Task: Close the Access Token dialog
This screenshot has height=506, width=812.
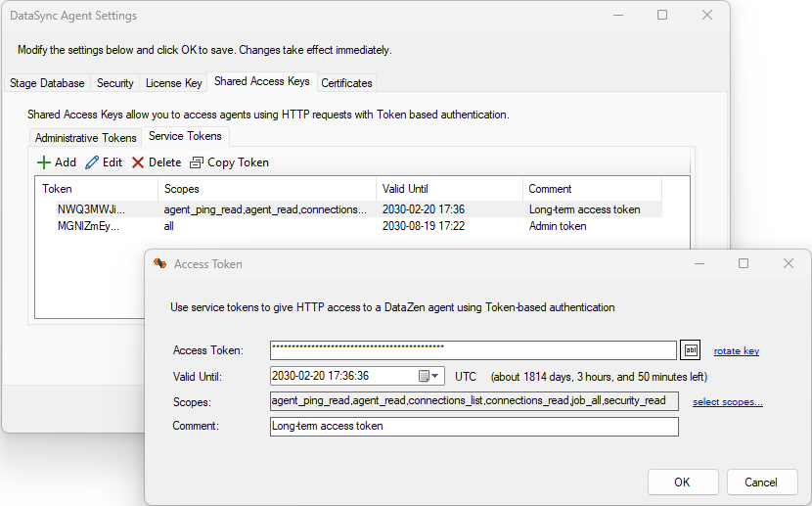Action: pos(789,263)
